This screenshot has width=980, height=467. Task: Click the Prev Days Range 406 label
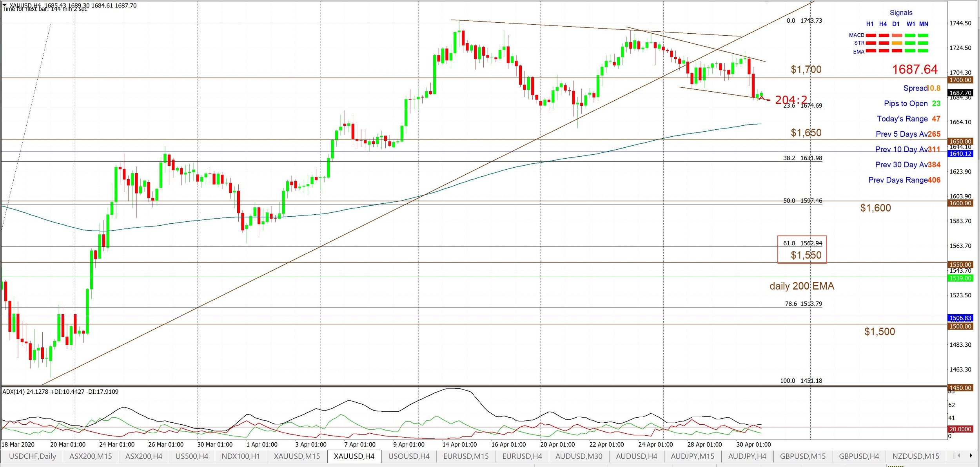(904, 180)
